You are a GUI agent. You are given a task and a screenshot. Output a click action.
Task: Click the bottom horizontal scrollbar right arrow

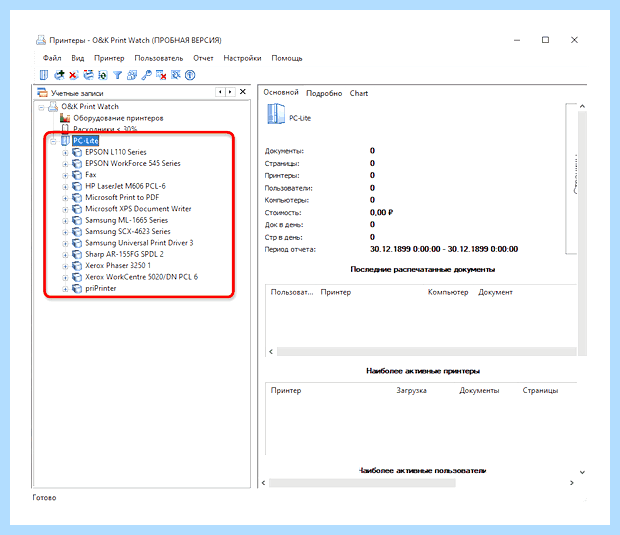(572, 483)
